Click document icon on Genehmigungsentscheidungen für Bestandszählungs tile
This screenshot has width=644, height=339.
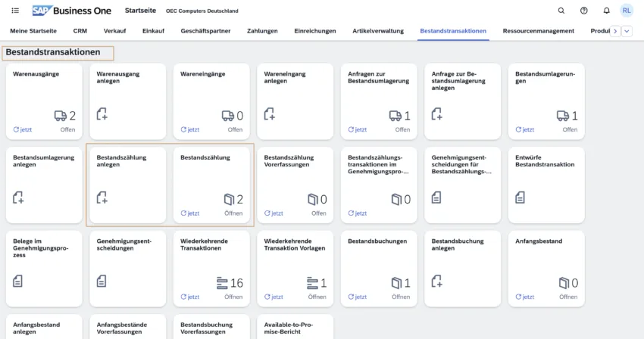coord(436,197)
